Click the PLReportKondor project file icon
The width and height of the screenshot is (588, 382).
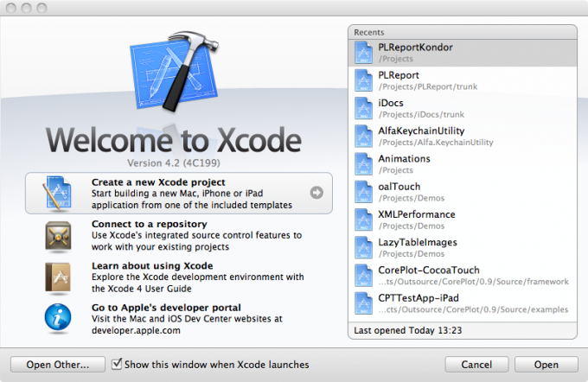point(363,53)
